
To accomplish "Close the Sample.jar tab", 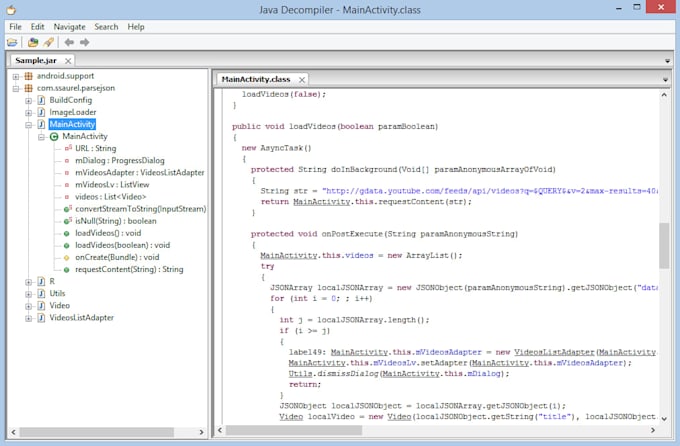I will 68,61.
